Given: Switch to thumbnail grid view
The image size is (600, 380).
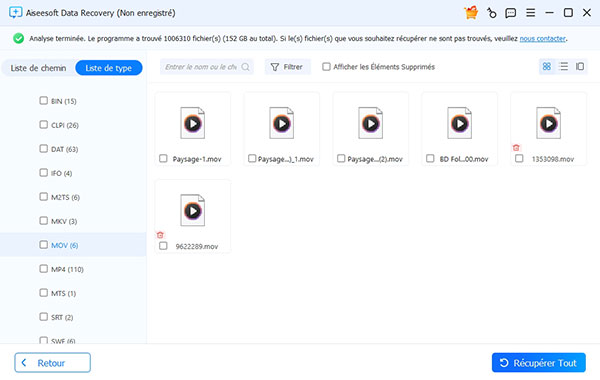Looking at the screenshot, I should click(547, 67).
